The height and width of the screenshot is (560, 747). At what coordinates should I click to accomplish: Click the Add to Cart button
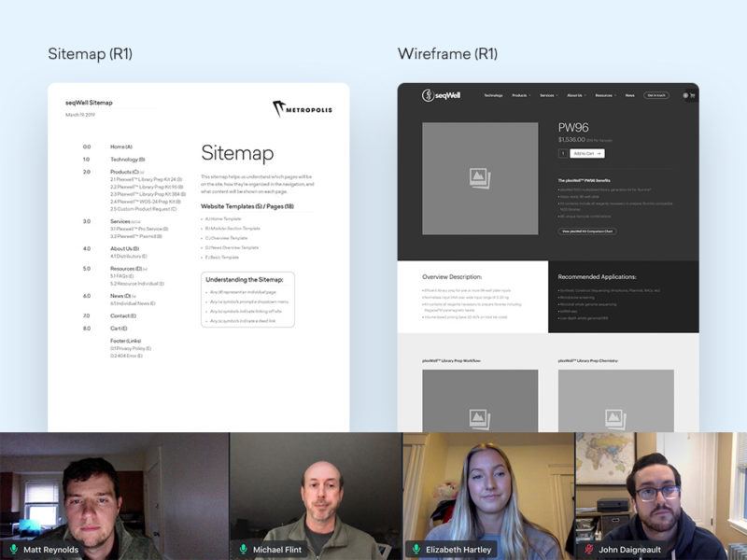click(x=587, y=153)
